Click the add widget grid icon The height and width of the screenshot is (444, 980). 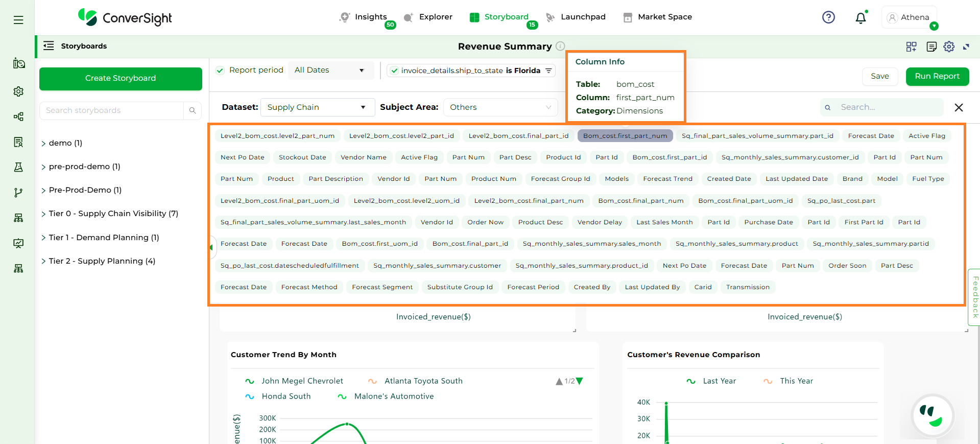(911, 46)
